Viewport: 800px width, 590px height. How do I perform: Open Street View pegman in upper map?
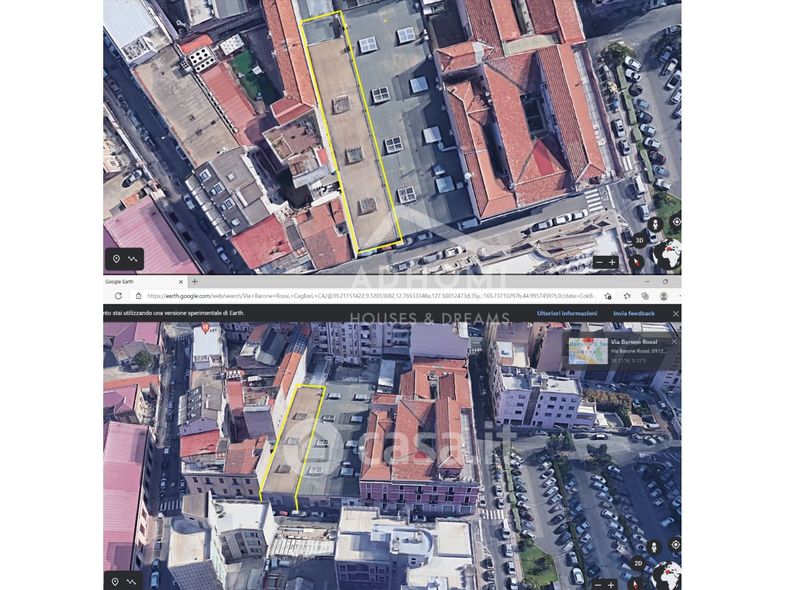(654, 224)
